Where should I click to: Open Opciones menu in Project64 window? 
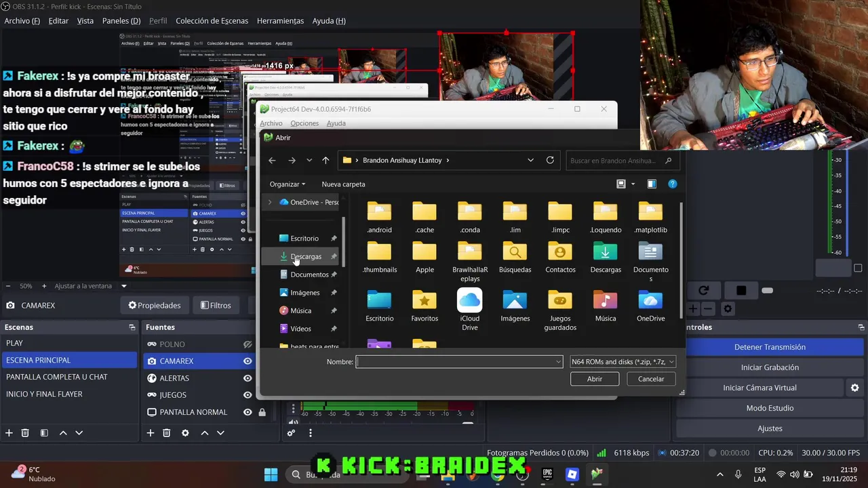tap(304, 123)
